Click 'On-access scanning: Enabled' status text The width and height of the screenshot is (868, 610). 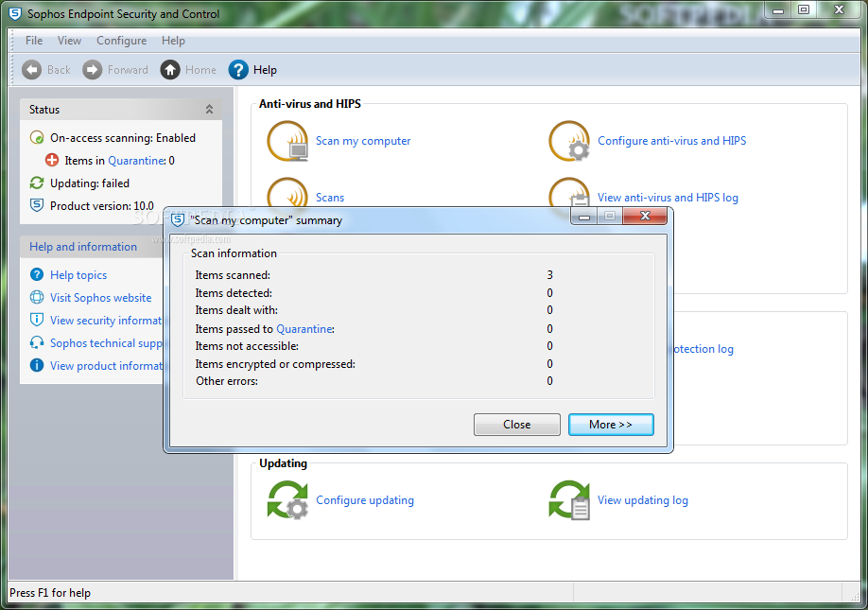[123, 138]
